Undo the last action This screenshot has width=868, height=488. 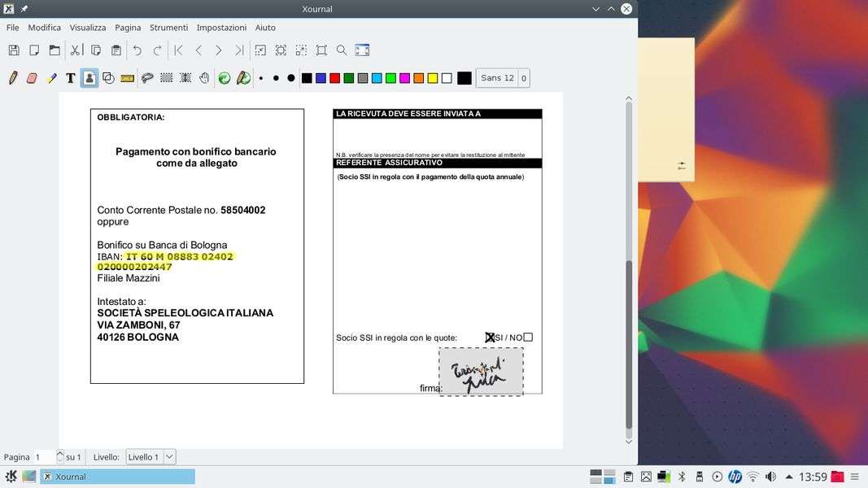(137, 50)
